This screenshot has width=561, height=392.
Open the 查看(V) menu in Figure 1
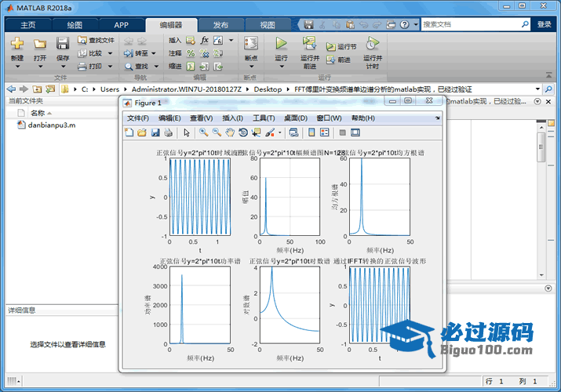[201, 118]
